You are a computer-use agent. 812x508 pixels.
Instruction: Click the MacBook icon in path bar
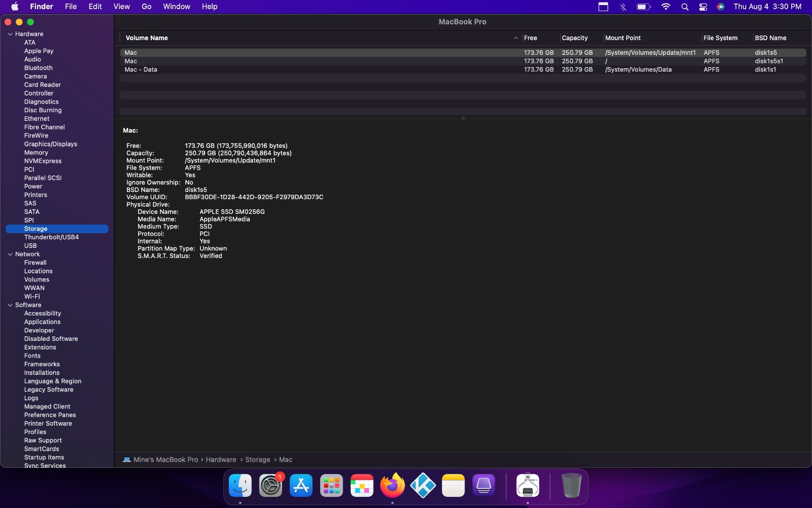(x=127, y=460)
